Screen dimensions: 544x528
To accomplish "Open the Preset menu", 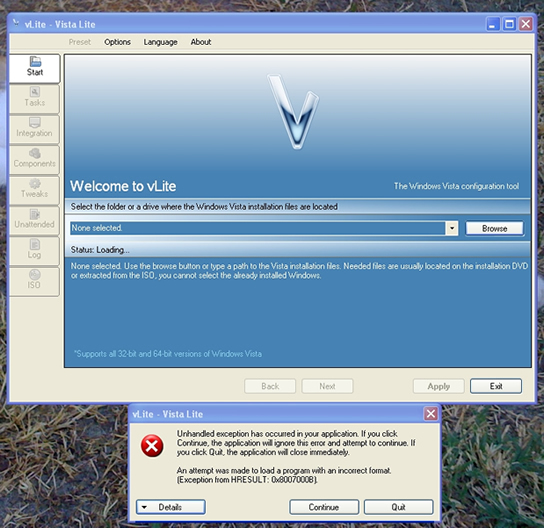I will tap(80, 42).
